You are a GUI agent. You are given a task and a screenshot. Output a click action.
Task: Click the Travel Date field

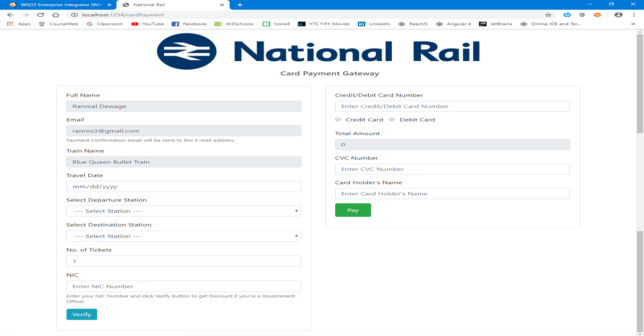pyautogui.click(x=184, y=187)
